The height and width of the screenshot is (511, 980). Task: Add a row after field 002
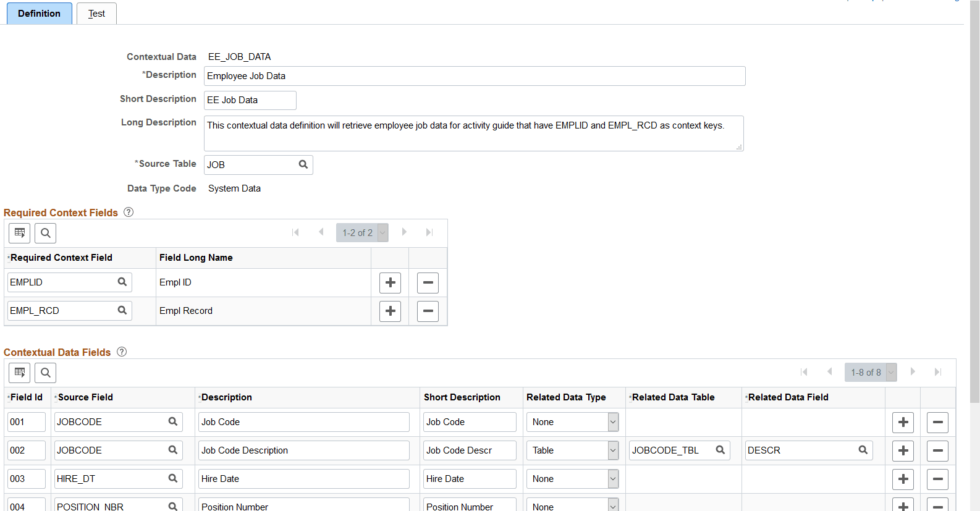903,451
